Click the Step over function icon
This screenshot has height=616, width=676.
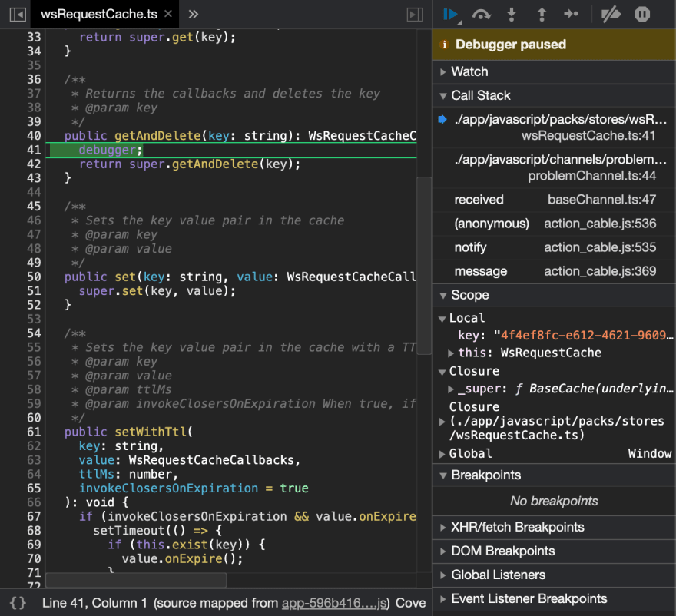(482, 14)
